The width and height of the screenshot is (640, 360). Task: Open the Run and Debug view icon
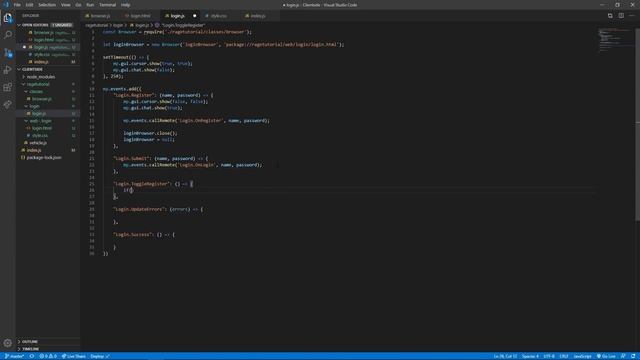[8, 70]
